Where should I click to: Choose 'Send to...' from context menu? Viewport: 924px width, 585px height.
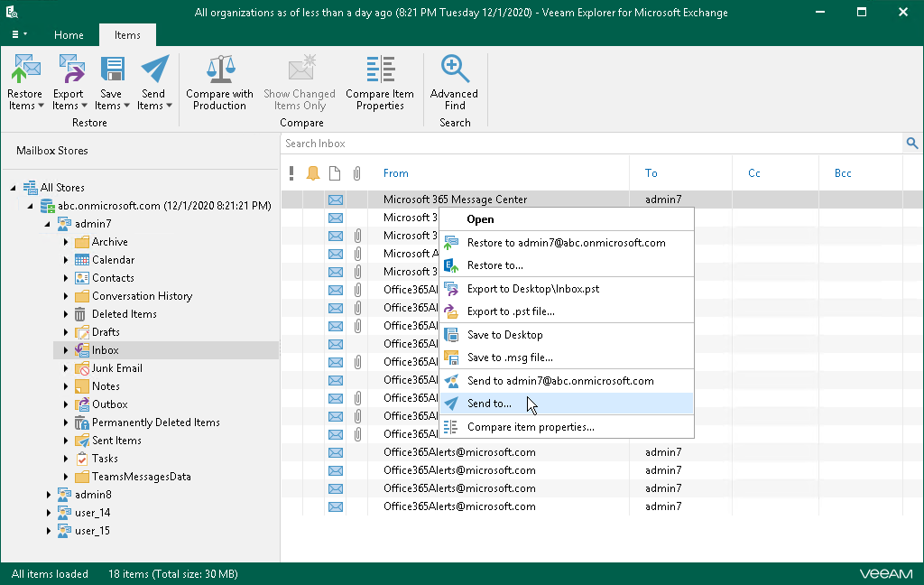coord(489,404)
